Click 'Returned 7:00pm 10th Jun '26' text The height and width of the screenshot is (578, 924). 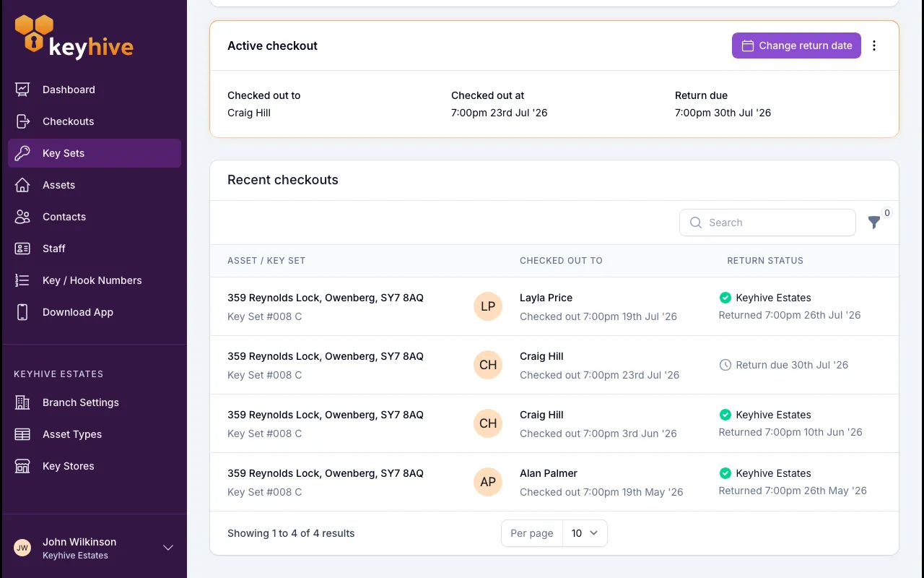coord(790,432)
